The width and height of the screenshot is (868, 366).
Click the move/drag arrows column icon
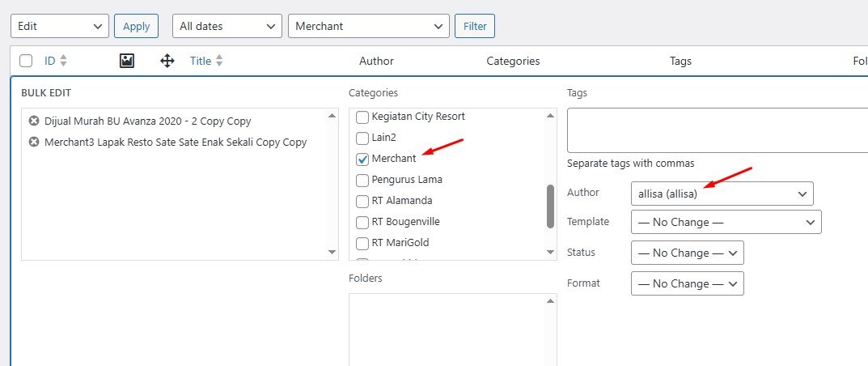pos(167,61)
